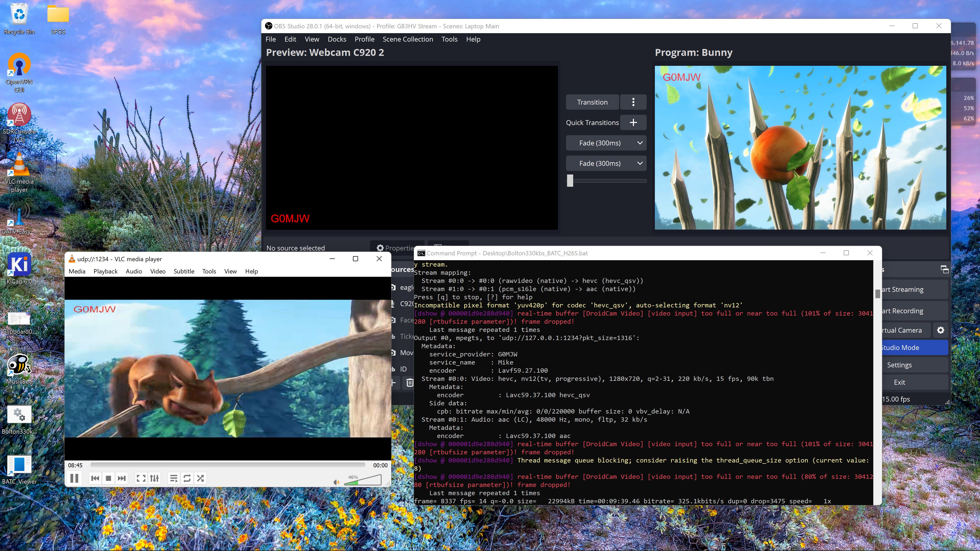The image size is (980, 551).
Task: Mute VLC audio speaker icon
Action: click(x=336, y=482)
